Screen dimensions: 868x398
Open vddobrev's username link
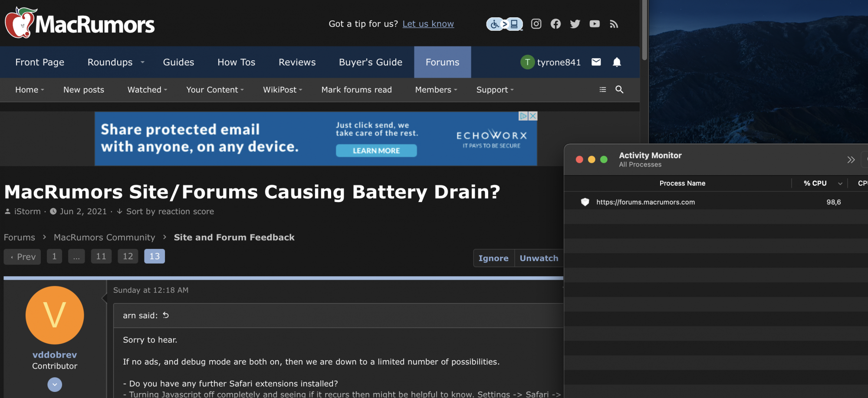pos(55,355)
